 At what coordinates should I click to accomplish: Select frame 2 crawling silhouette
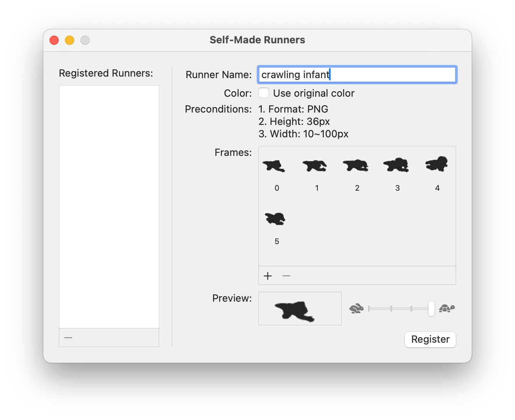356,165
